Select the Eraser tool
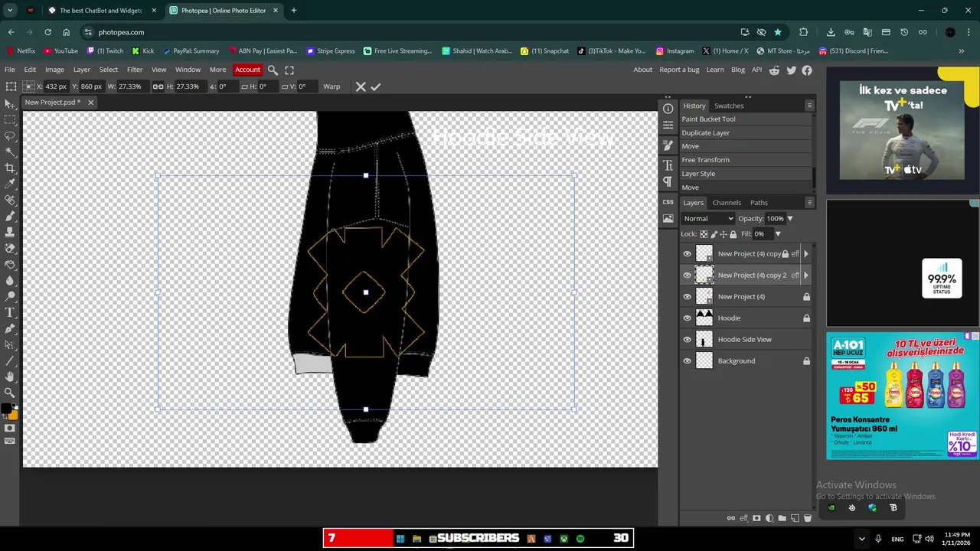Viewport: 980px width, 551px height. pyautogui.click(x=10, y=249)
